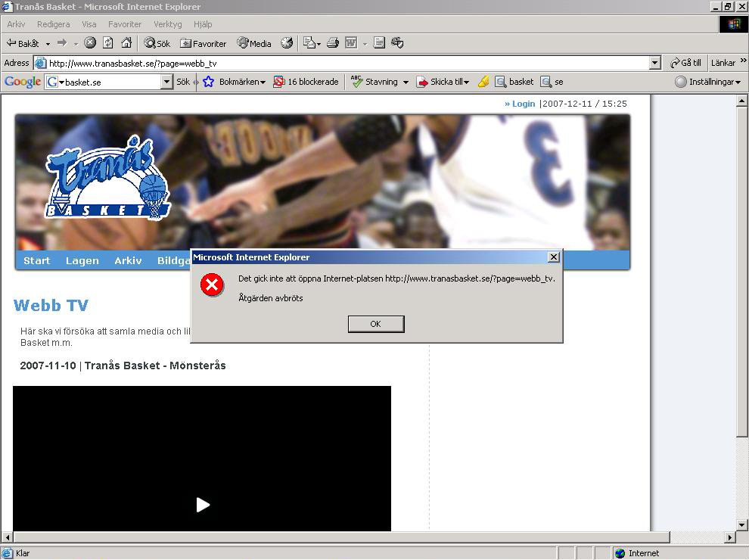Click the Google toolbar logo
Screen dimensions: 749x560
[x=23, y=82]
